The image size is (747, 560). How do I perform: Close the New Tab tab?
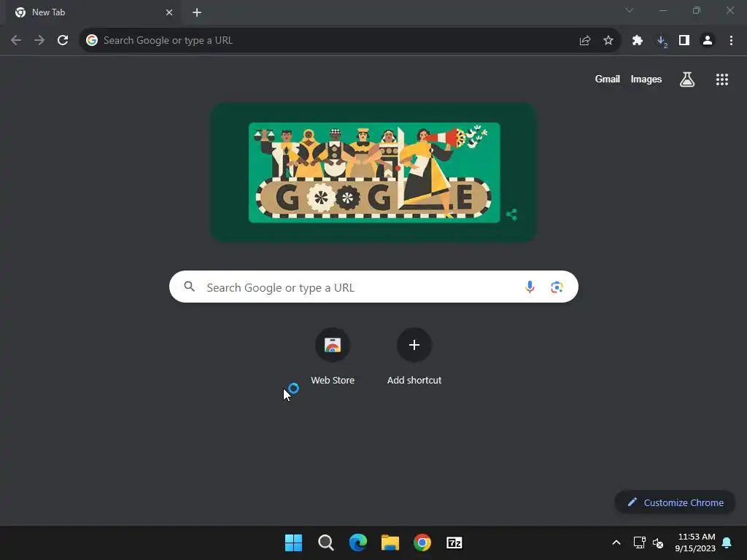169,12
